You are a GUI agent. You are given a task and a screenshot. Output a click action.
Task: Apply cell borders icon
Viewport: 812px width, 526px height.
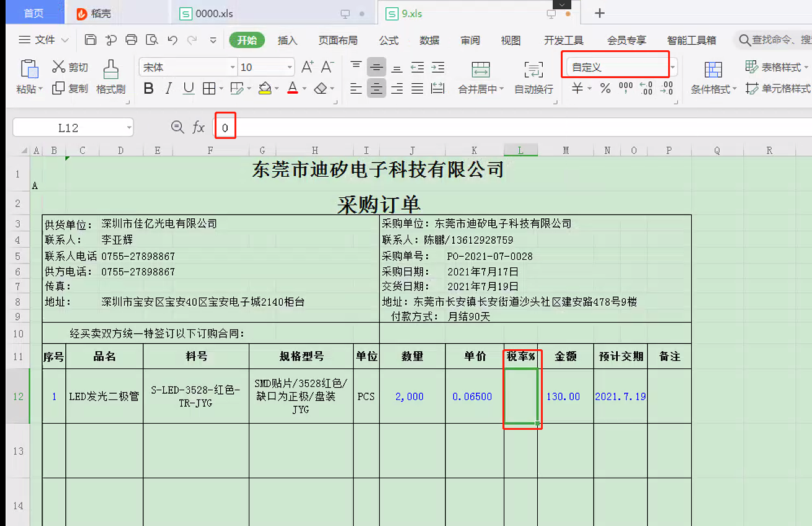209,89
